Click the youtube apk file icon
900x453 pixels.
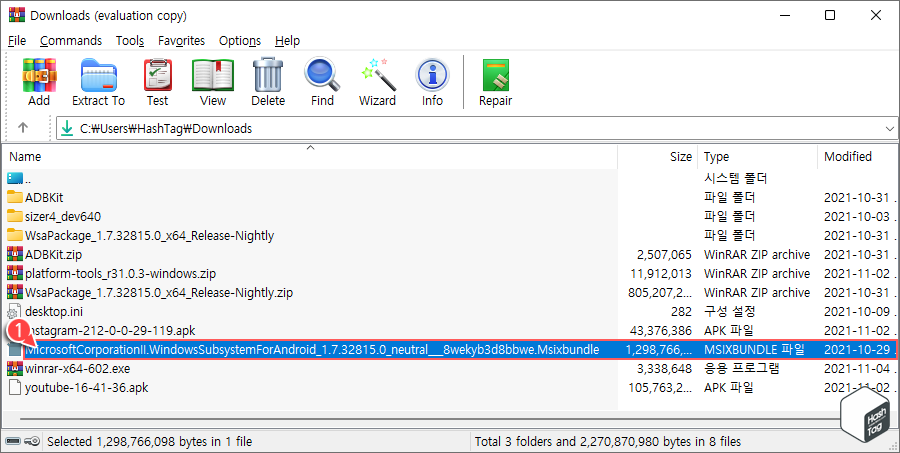pos(15,388)
